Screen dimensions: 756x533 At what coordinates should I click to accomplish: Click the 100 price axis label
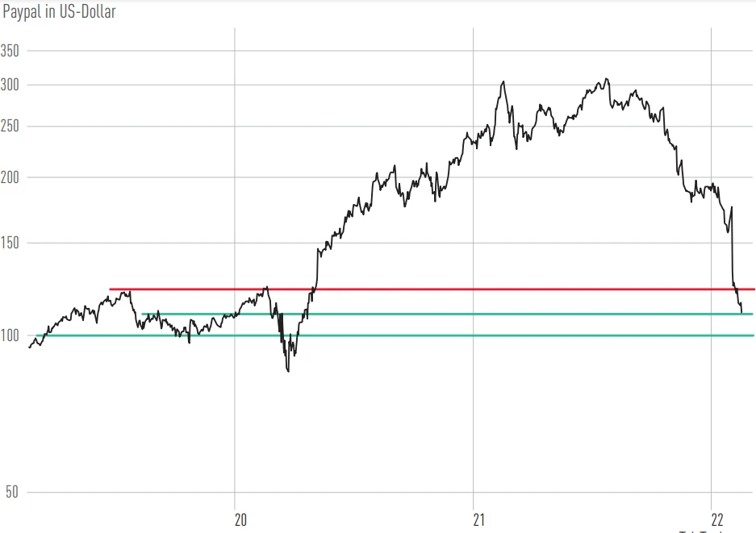coord(12,335)
